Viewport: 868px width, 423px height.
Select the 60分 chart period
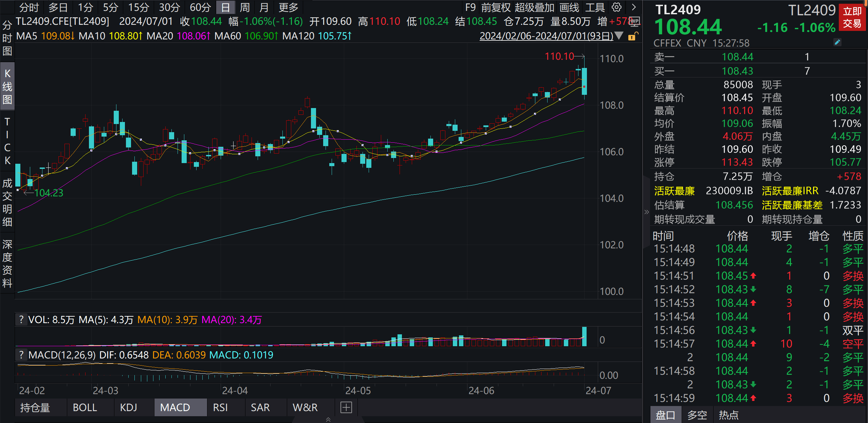[x=200, y=7]
